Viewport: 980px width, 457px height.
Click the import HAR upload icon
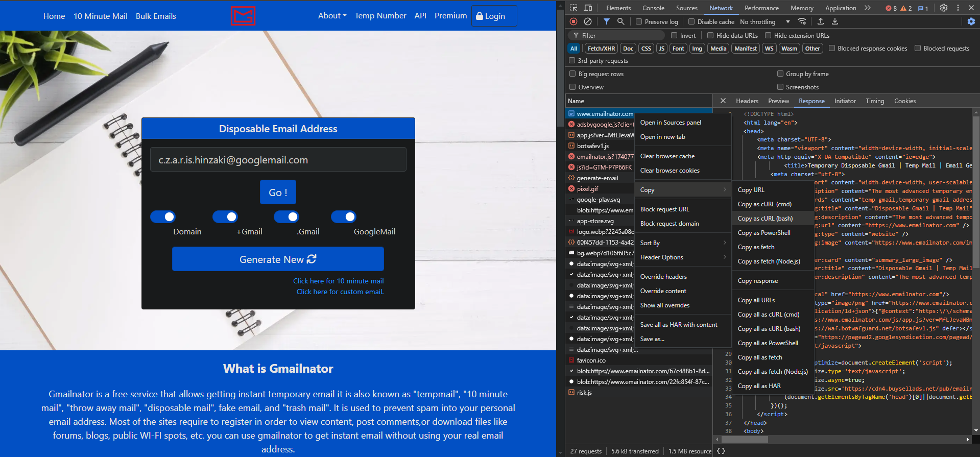tap(820, 21)
